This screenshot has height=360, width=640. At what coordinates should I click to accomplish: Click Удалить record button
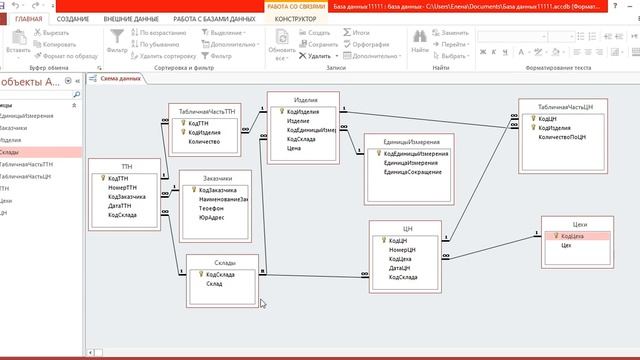(x=315, y=56)
